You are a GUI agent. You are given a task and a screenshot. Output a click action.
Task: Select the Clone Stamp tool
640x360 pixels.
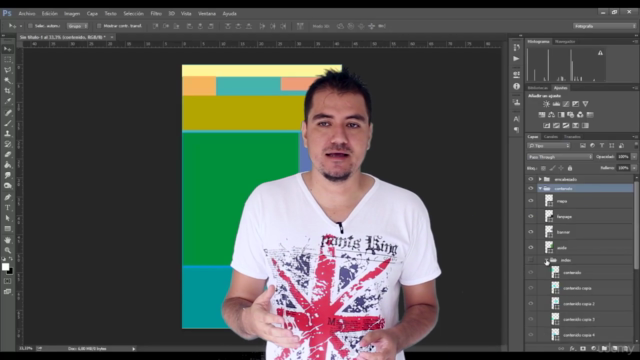click(x=7, y=133)
